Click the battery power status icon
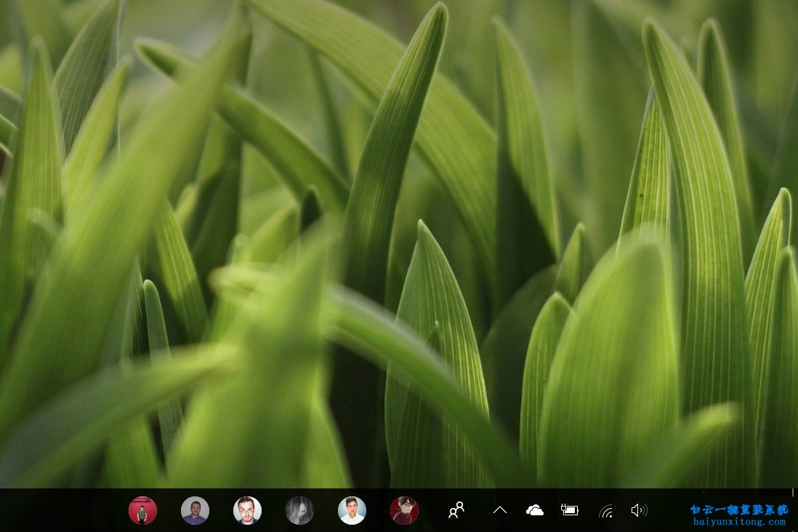The height and width of the screenshot is (532, 798). click(x=570, y=510)
